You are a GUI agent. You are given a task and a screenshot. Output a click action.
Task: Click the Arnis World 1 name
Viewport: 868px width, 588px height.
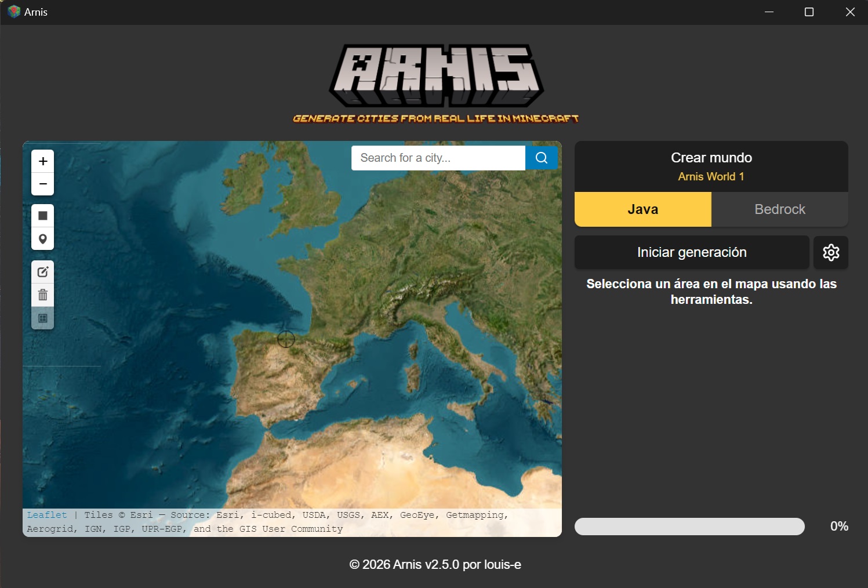(711, 177)
